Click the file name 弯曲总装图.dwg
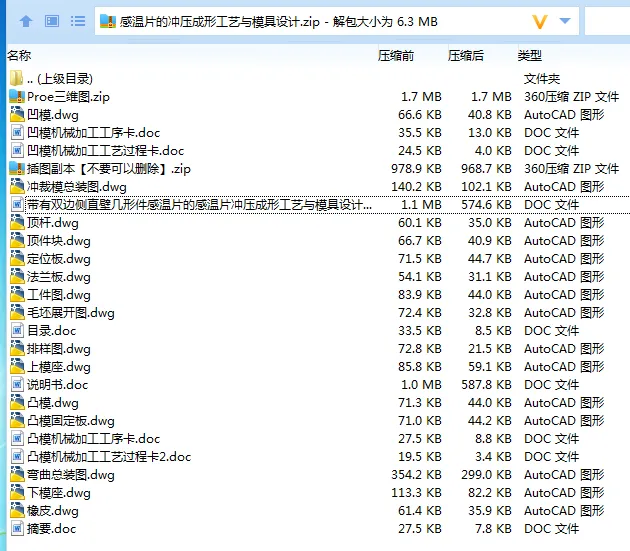This screenshot has height=551, width=630. (x=71, y=475)
